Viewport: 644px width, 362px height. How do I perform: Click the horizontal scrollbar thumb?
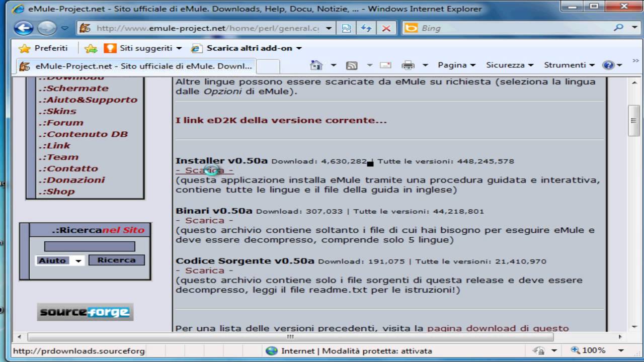click(x=290, y=337)
